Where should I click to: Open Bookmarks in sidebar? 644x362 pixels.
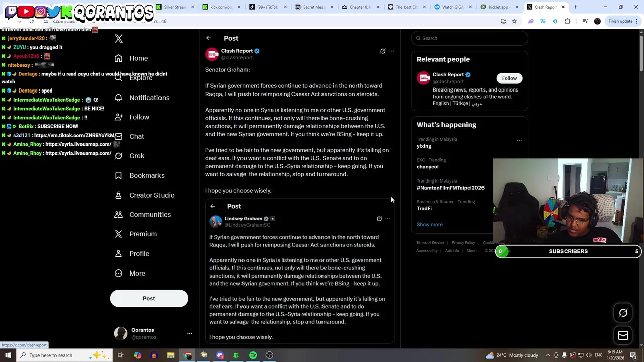(139, 175)
